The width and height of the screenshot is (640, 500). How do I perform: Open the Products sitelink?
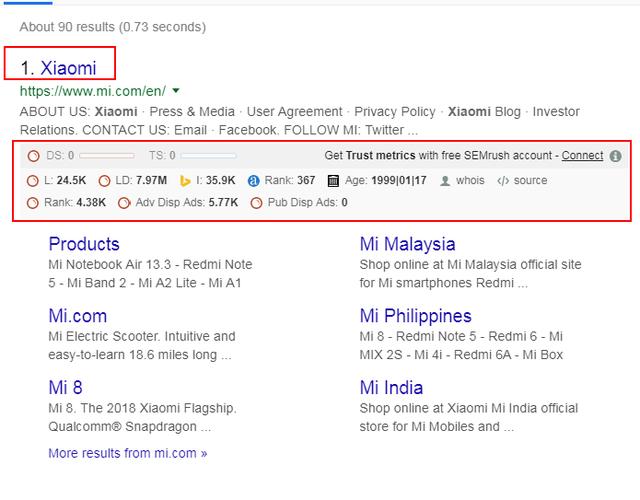click(84, 244)
